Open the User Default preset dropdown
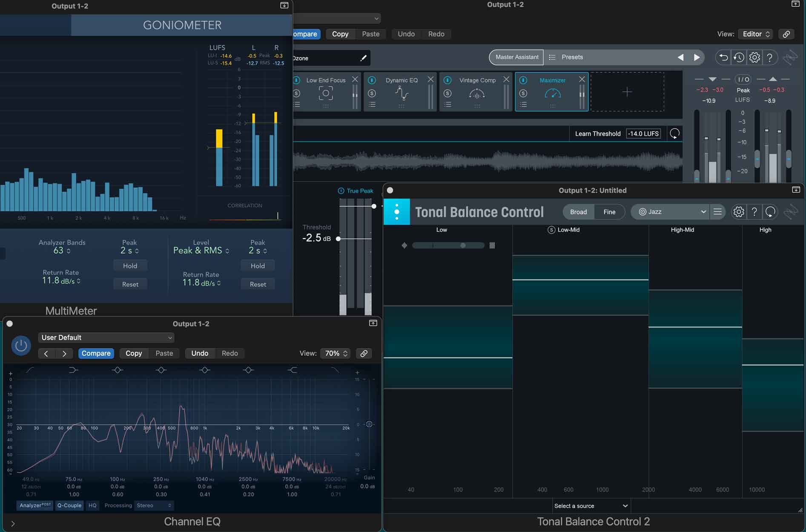 click(x=106, y=338)
